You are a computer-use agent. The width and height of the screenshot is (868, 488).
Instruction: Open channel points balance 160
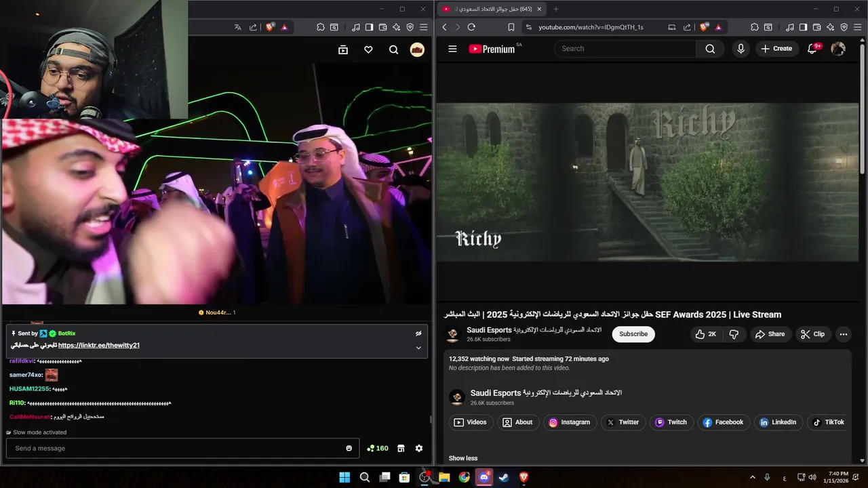[377, 448]
